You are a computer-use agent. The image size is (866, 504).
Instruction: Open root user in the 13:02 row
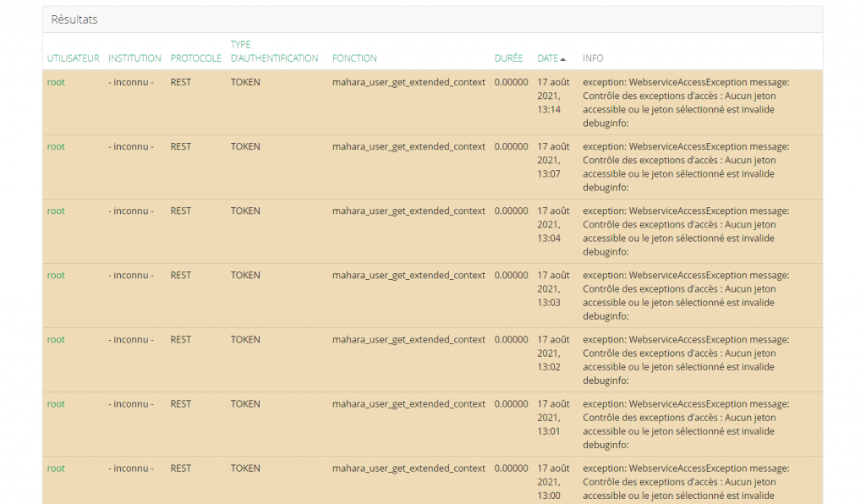pyautogui.click(x=56, y=340)
